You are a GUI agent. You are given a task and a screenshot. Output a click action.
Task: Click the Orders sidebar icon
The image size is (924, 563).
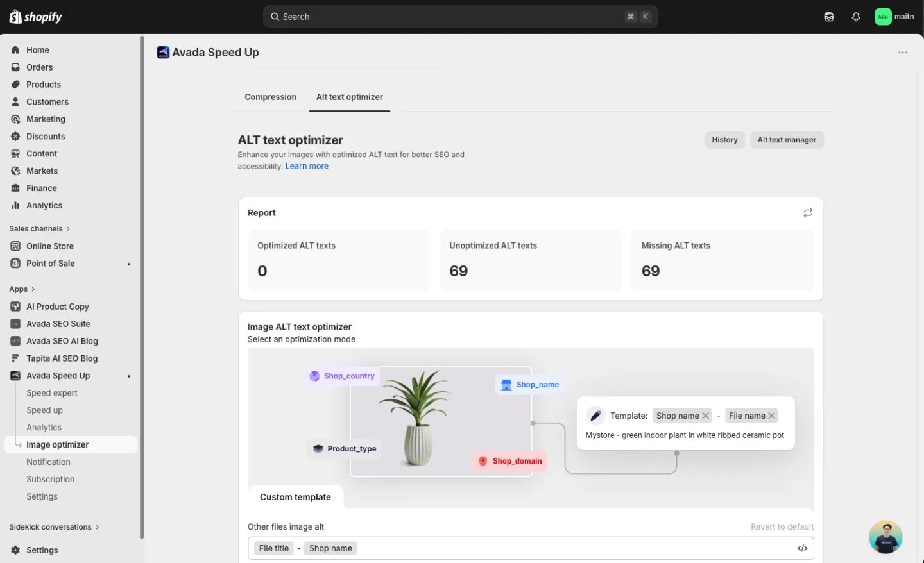[x=15, y=67]
